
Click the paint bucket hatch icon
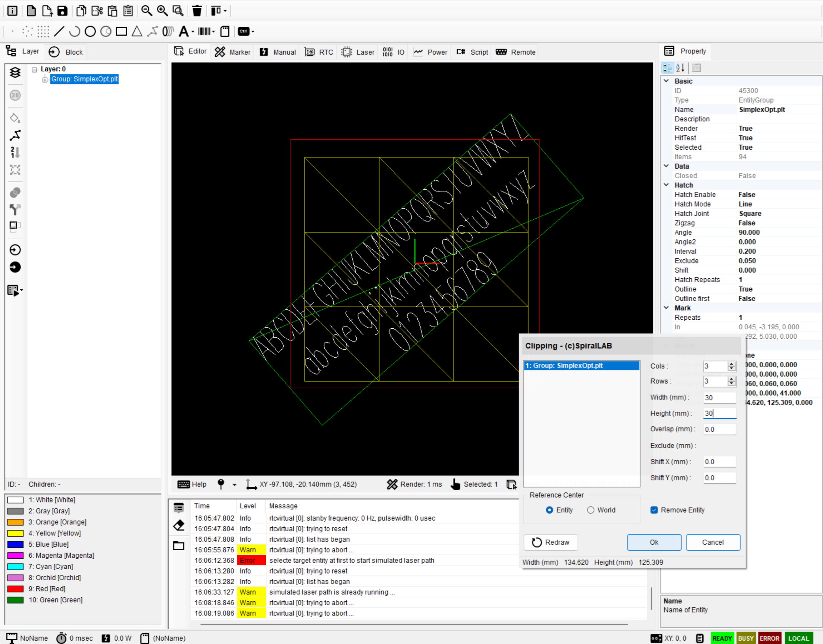pos(15,118)
